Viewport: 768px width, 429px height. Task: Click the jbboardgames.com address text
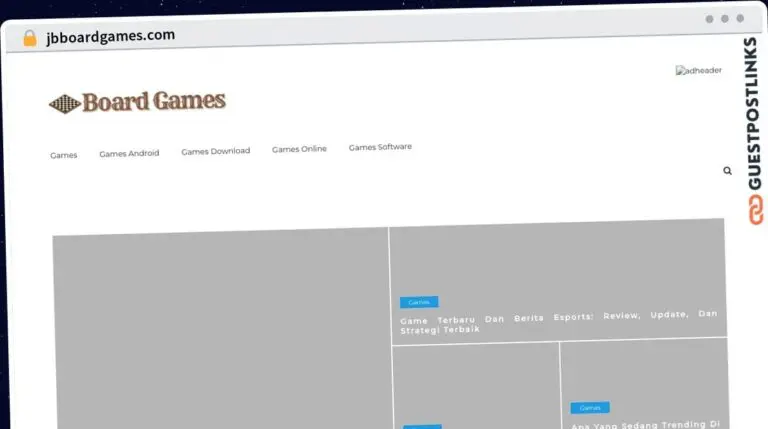[110, 35]
